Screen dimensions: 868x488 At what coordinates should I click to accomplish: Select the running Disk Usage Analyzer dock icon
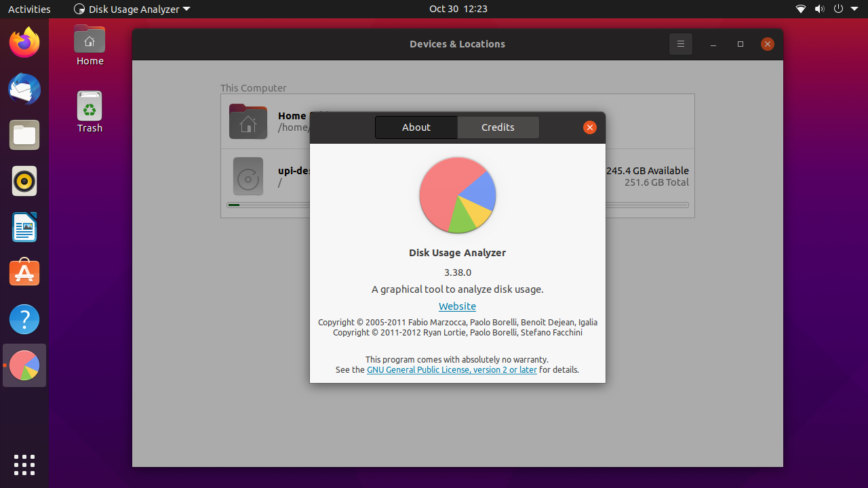point(24,365)
